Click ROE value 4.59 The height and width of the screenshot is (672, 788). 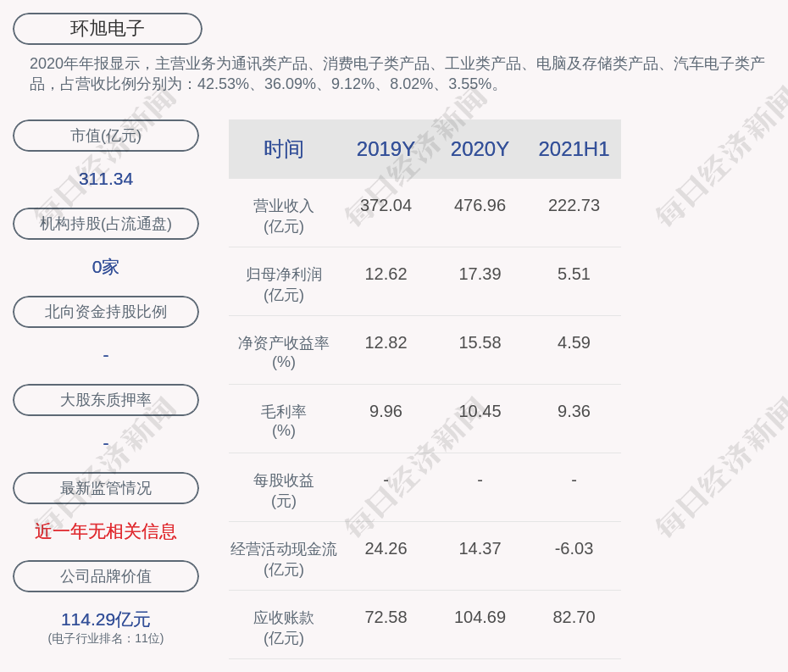[x=574, y=342]
